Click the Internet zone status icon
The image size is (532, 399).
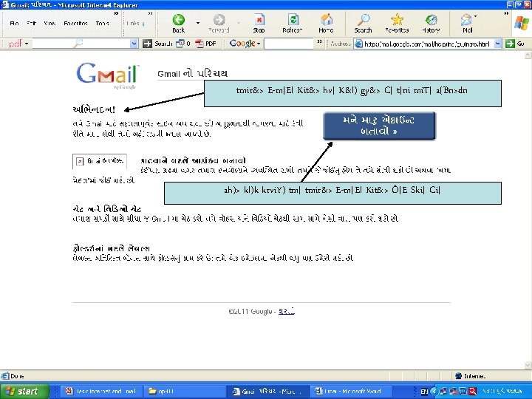(458, 375)
